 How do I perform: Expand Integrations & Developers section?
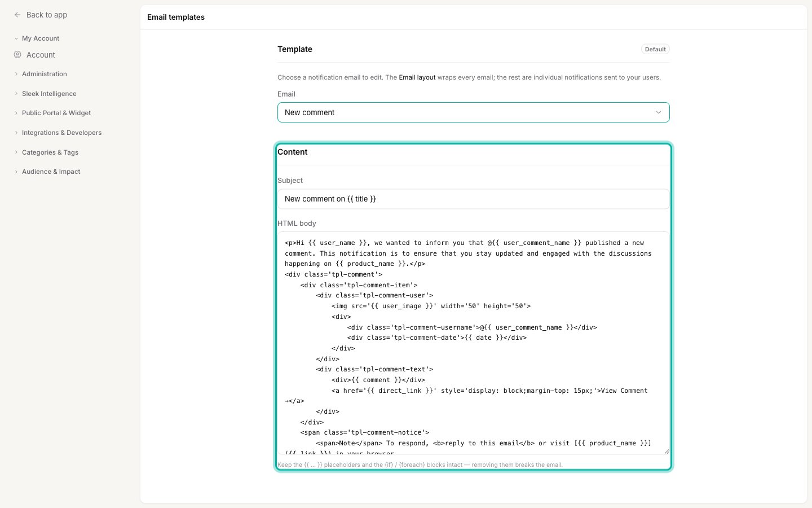pyautogui.click(x=61, y=133)
